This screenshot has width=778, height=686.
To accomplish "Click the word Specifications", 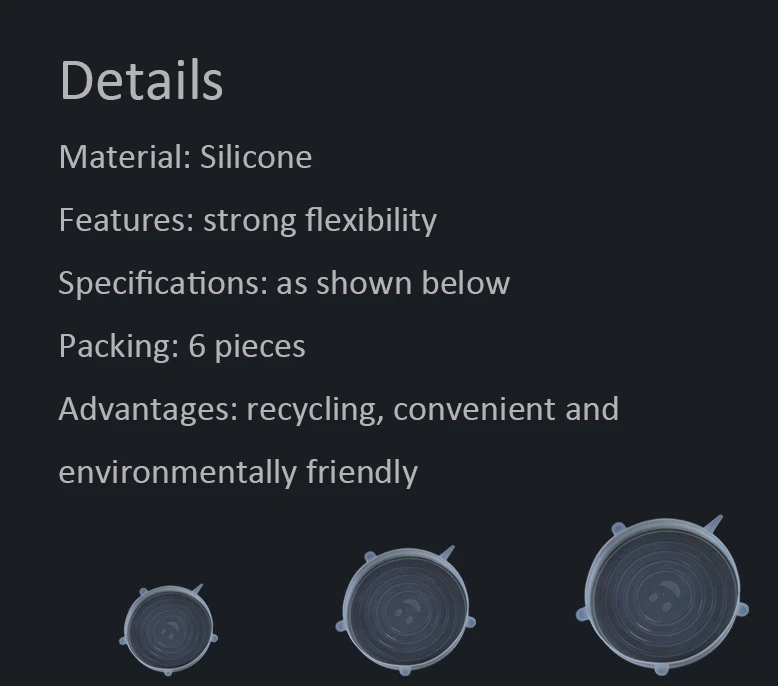I will tap(163, 284).
